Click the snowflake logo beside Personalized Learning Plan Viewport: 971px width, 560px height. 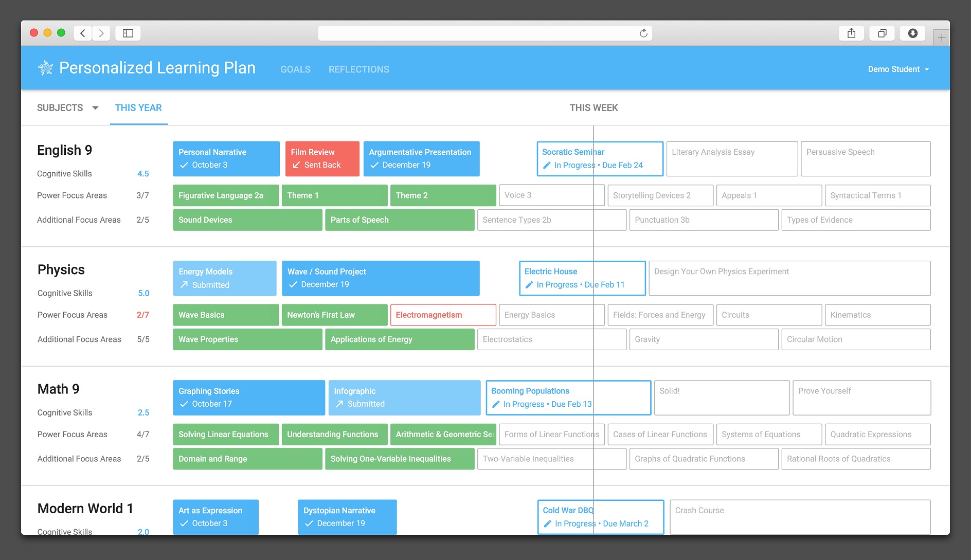(x=46, y=68)
